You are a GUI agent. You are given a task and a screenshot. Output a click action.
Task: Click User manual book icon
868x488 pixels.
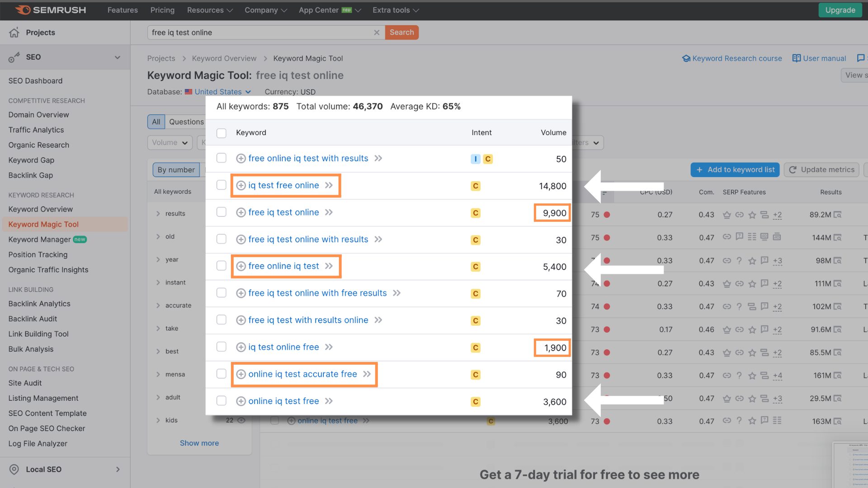point(797,58)
